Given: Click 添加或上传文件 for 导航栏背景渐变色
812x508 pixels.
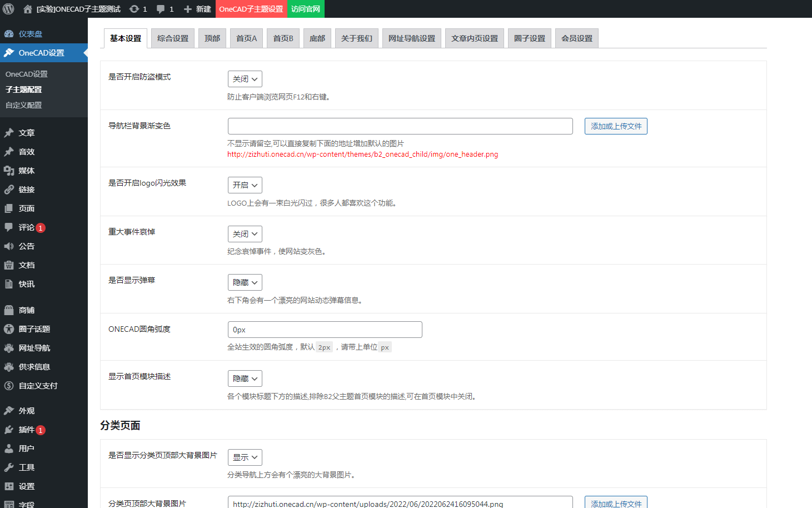Looking at the screenshot, I should 616,126.
